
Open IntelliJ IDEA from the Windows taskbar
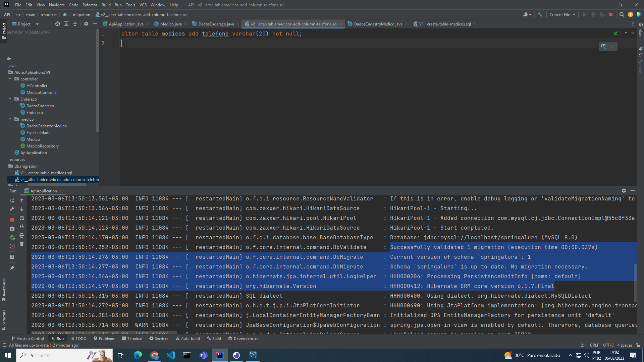220,355
